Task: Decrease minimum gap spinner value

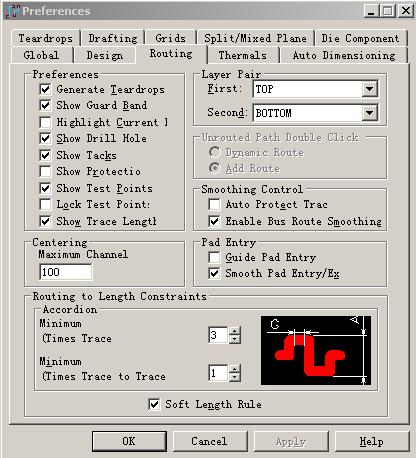Action: (235, 377)
